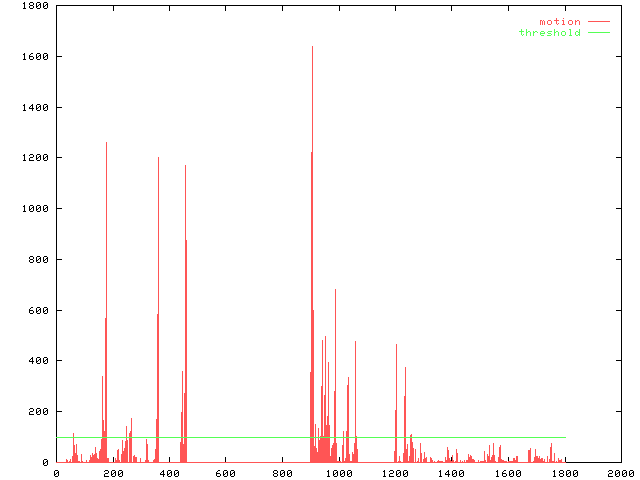This screenshot has width=640, height=480.
Task: Select the green threshold legend line sample
Action: (599, 33)
